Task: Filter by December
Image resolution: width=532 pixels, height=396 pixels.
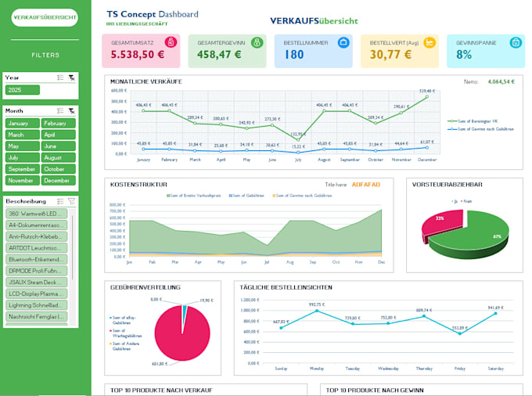Action: tap(59, 181)
